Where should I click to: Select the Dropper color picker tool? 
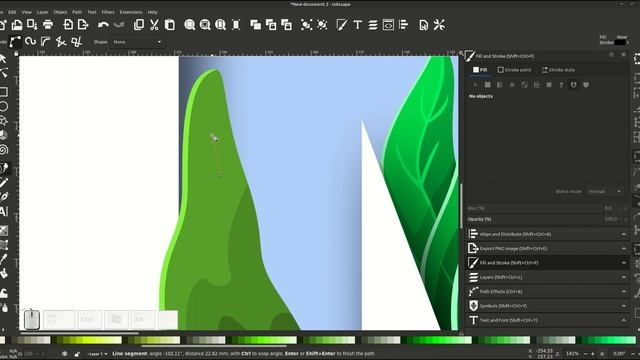pos(3,259)
